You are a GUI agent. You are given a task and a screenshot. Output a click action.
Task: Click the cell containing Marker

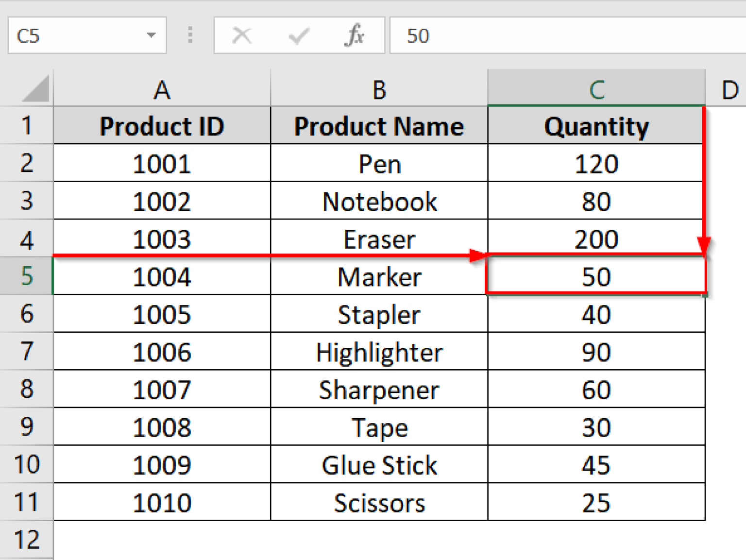tap(379, 277)
